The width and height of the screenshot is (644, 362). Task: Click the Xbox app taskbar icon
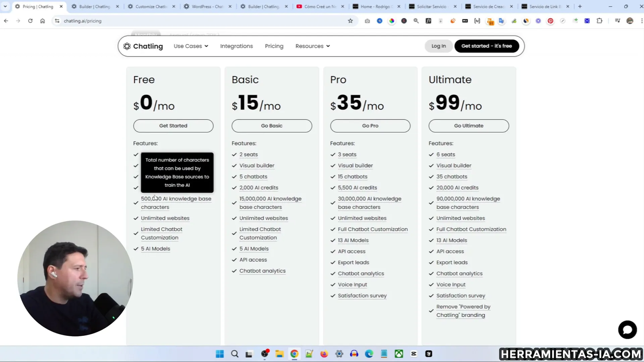[398, 354]
